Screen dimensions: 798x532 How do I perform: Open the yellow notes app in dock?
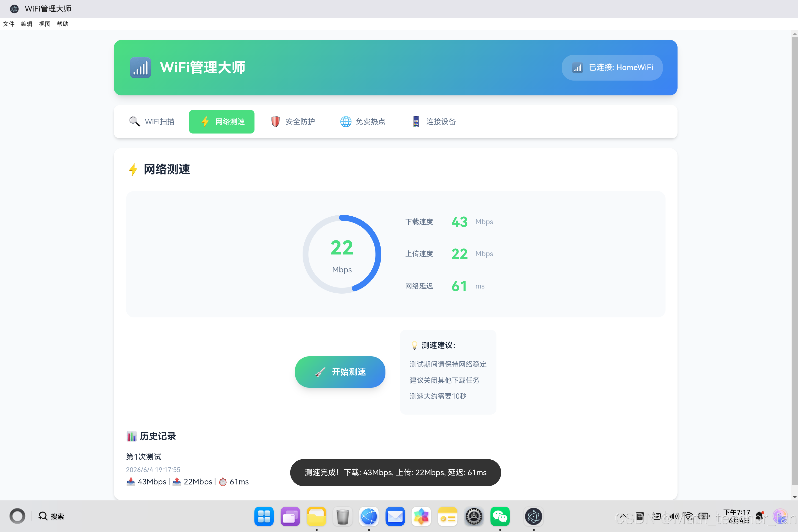[x=448, y=516]
